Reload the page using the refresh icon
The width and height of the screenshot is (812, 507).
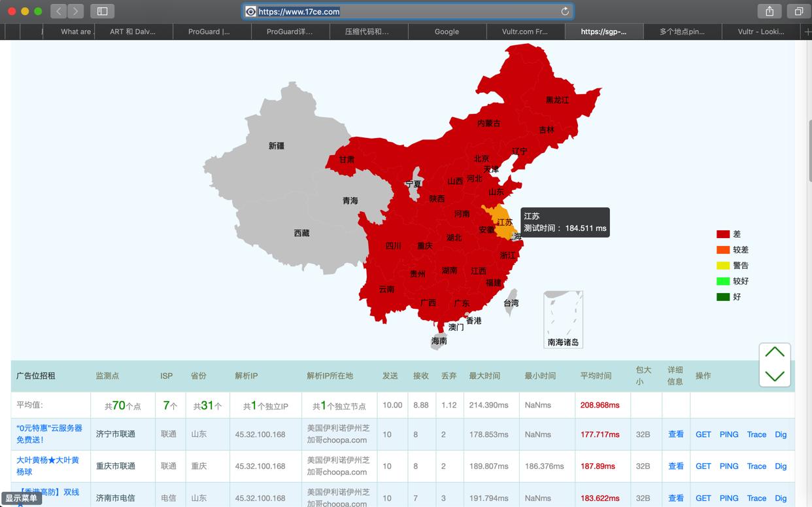pyautogui.click(x=565, y=11)
